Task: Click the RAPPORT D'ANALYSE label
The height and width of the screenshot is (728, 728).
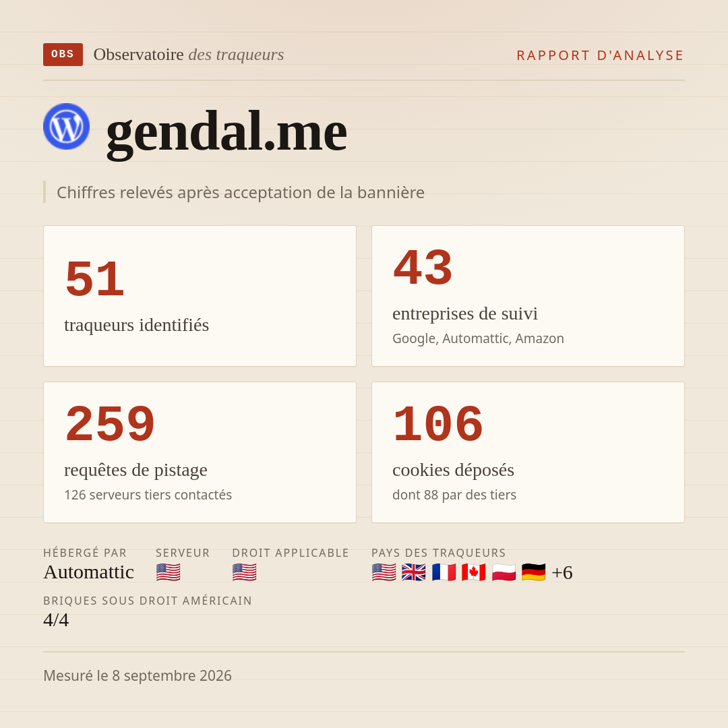Action: (601, 55)
